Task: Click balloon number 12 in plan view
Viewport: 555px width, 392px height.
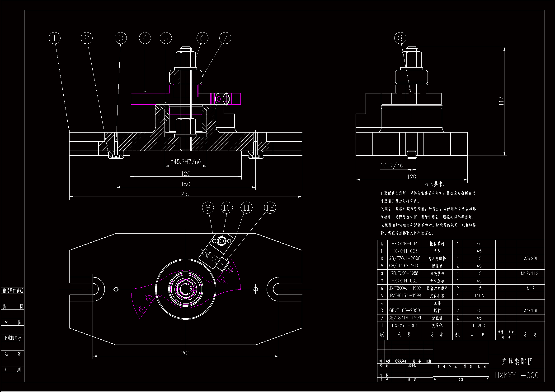Action: pos(270,208)
